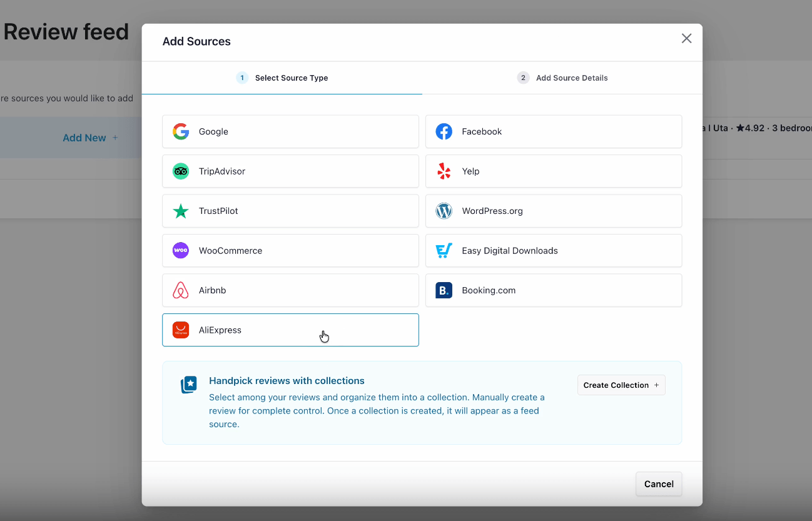Click the TrustPilot green star icon
The width and height of the screenshot is (812, 521).
click(181, 211)
